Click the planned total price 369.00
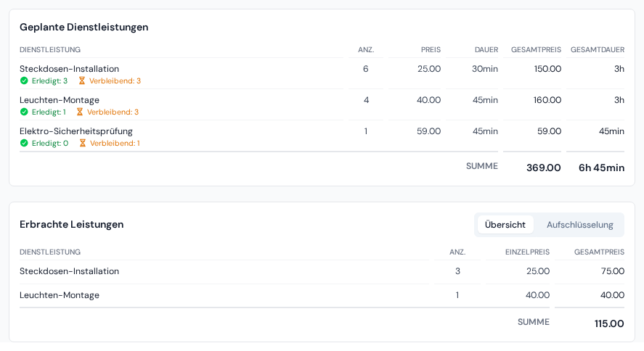 pos(543,168)
